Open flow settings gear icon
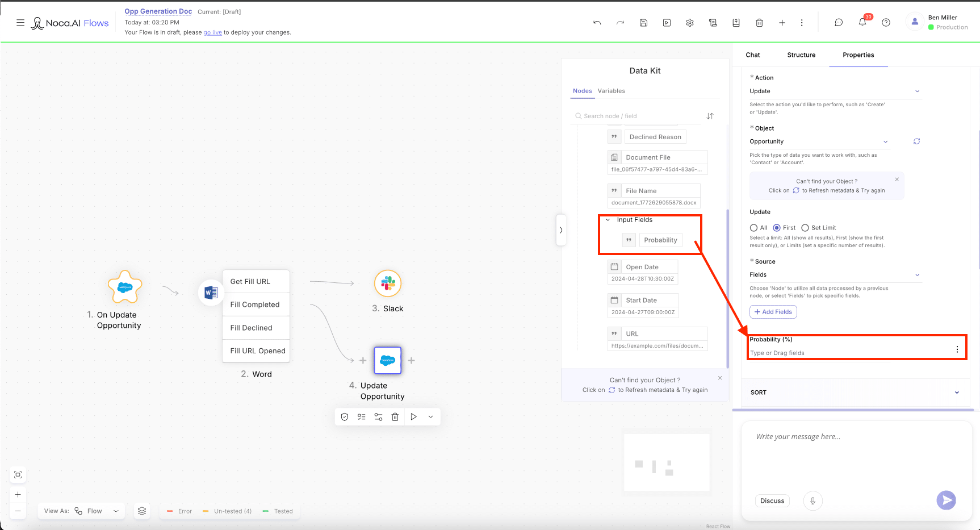This screenshot has width=980, height=530. pyautogui.click(x=690, y=23)
